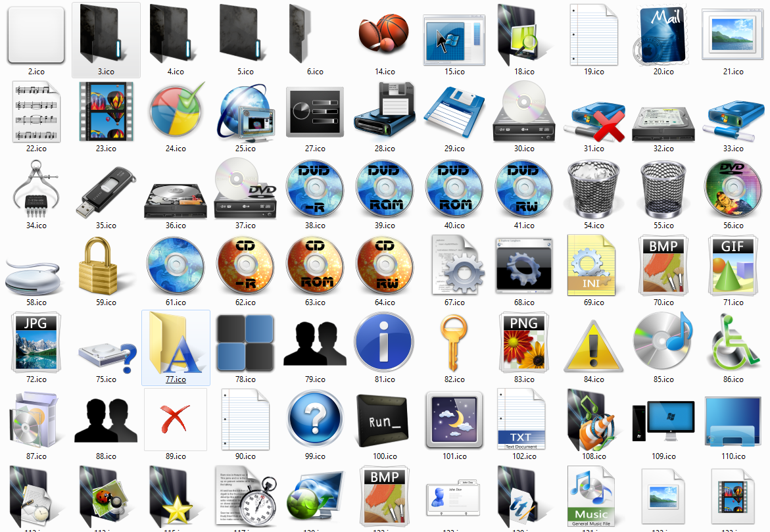Select the BMP paint file icon 70.ico
Screen dimensions: 770x532
(x=663, y=265)
